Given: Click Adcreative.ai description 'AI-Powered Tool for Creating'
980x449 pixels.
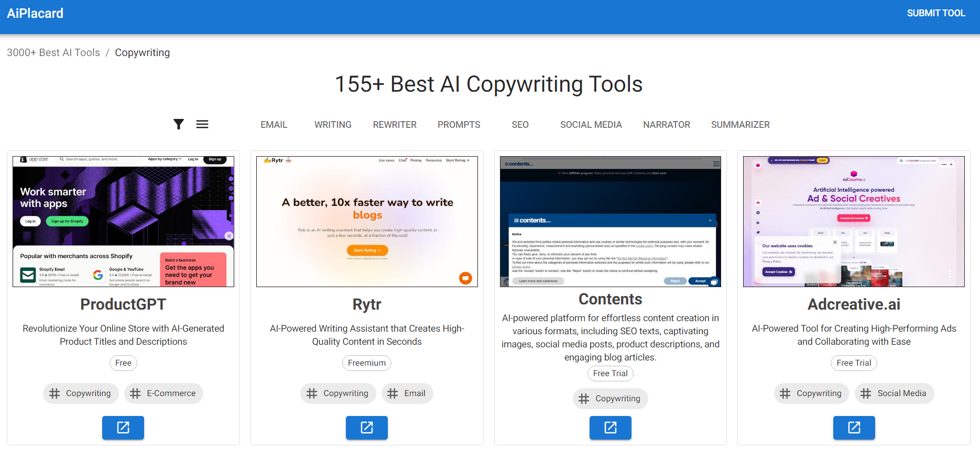Looking at the screenshot, I should [x=854, y=335].
